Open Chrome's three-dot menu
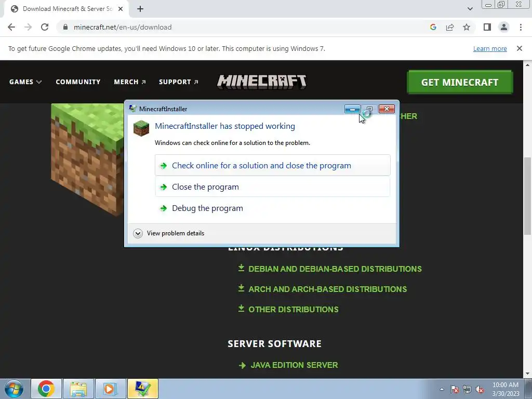532x399 pixels. 521,27
